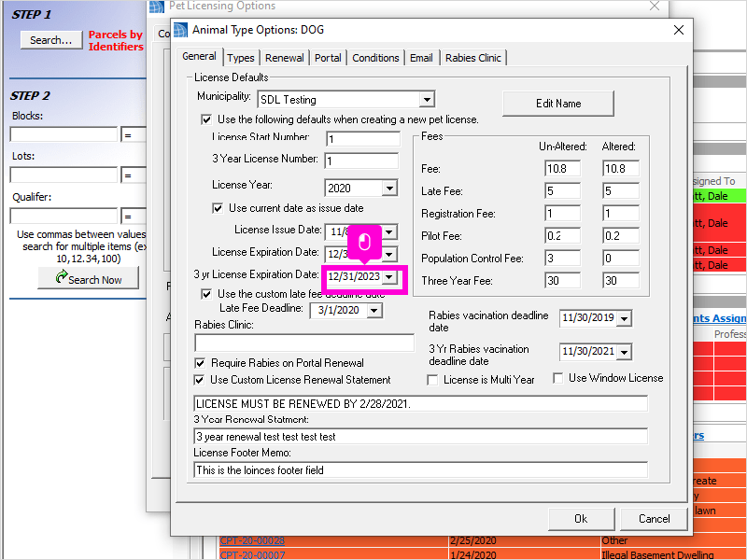Click the Search... button in Step 1
The height and width of the screenshot is (560, 747).
[x=51, y=40]
